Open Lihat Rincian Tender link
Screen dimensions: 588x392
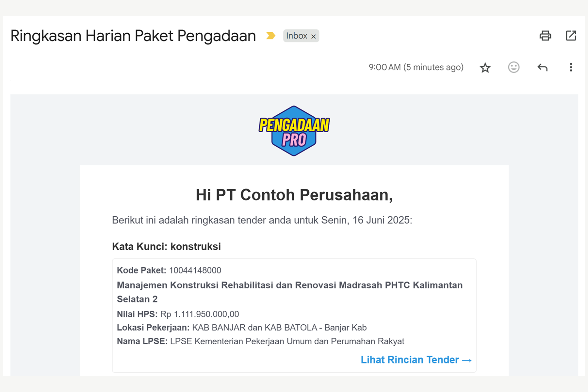tap(416, 360)
